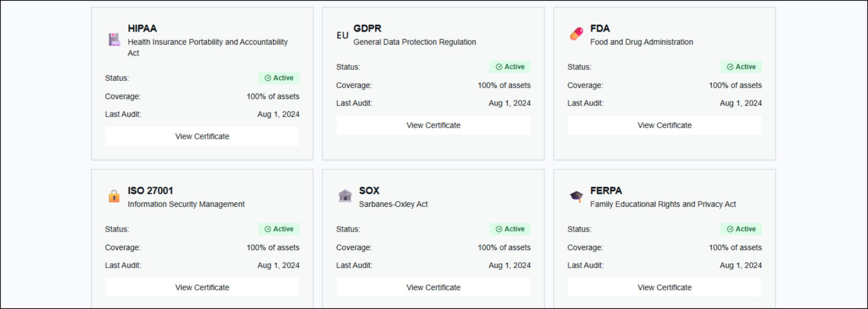
Task: Click the FDA pill capsule icon
Action: tap(576, 34)
